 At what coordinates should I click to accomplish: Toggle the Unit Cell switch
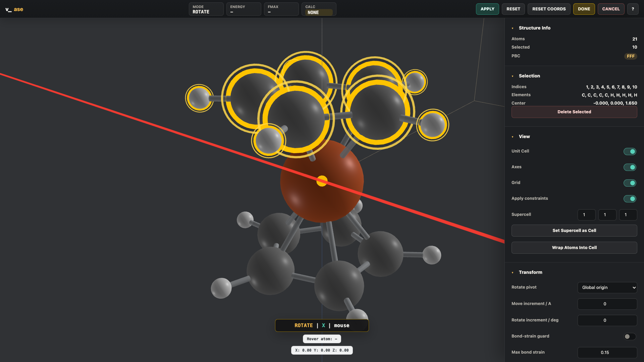[x=630, y=152]
